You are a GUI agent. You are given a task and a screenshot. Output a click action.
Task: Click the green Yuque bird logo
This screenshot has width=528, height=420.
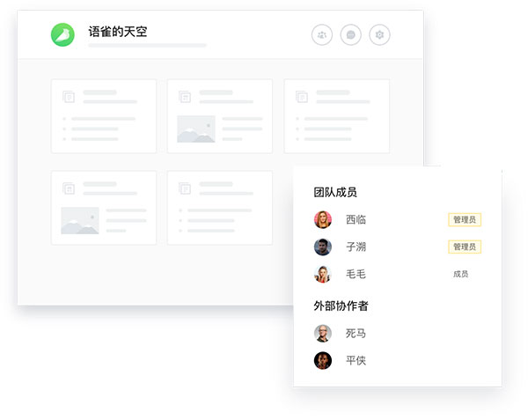(x=63, y=34)
